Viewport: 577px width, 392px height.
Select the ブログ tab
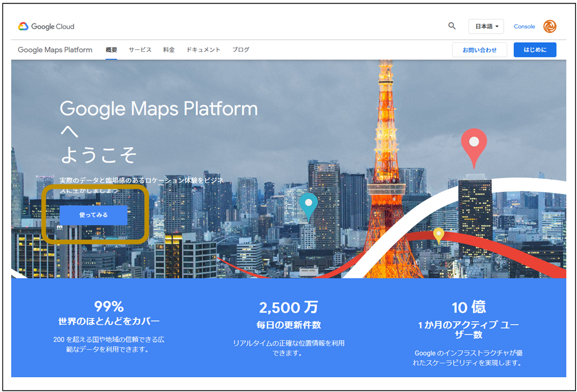tap(240, 49)
